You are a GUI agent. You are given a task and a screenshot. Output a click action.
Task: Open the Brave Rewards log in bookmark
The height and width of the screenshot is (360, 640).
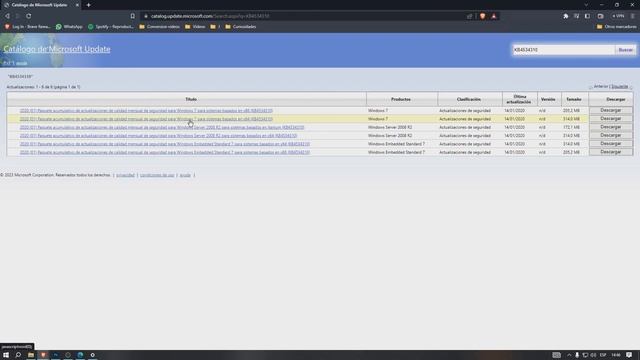27,27
